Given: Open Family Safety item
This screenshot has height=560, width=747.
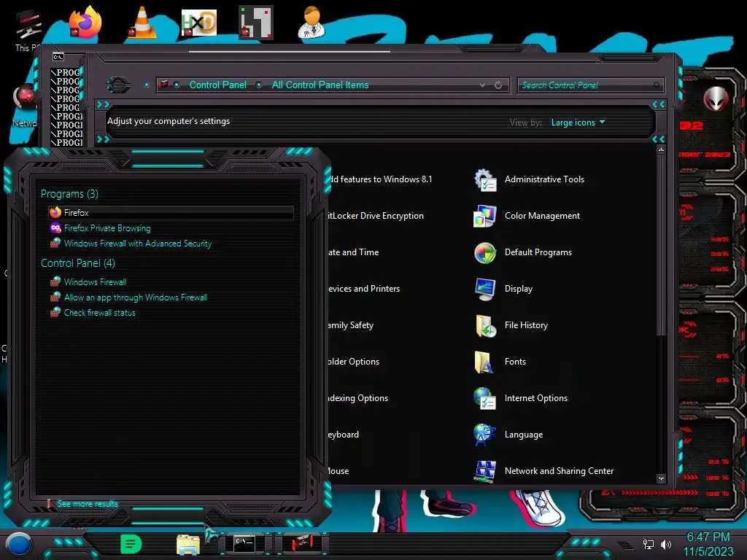Looking at the screenshot, I should pyautogui.click(x=351, y=325).
